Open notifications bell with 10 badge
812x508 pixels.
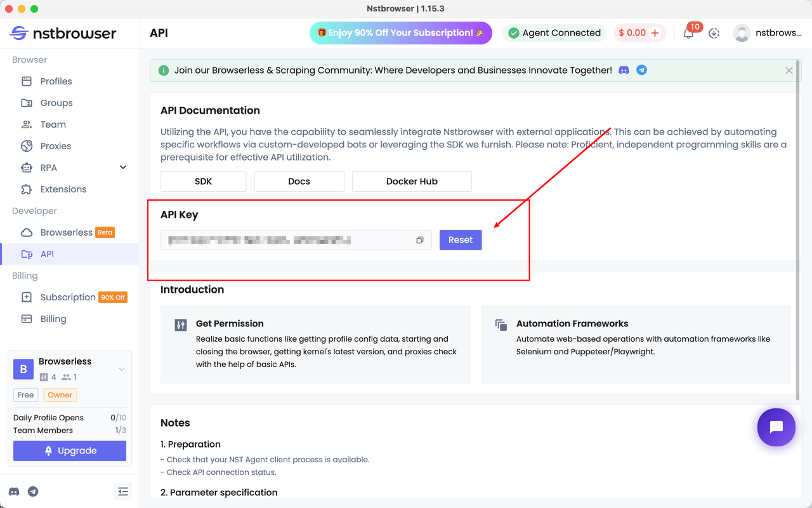pos(689,33)
